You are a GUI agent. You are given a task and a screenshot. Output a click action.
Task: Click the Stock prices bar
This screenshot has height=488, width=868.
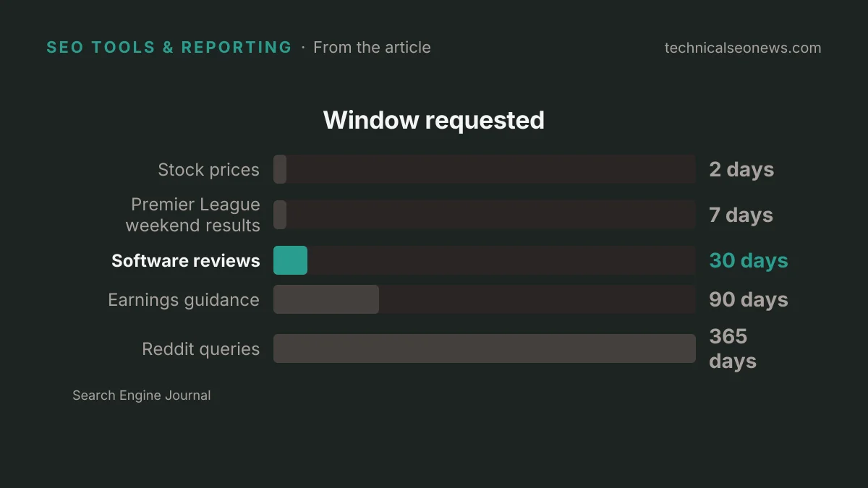pos(280,169)
